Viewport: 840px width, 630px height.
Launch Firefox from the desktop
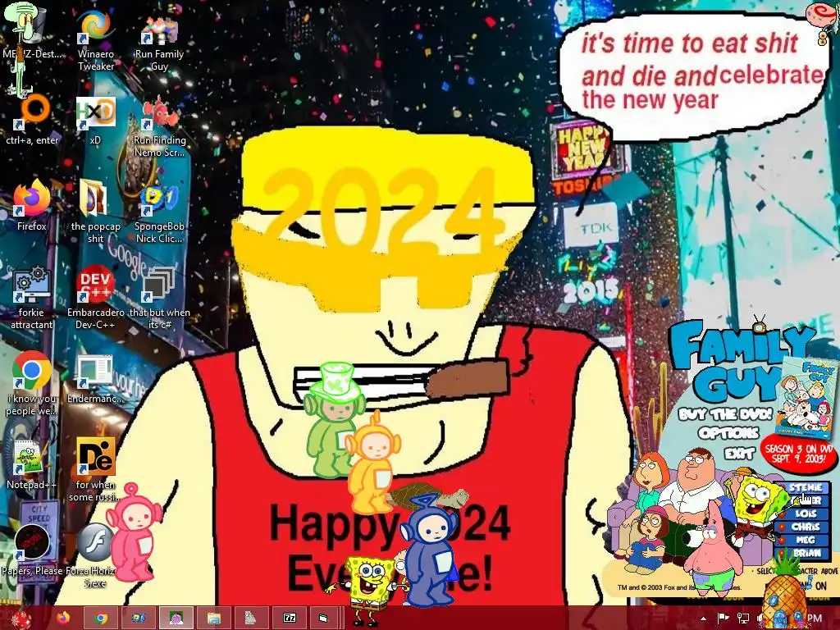[x=32, y=206]
